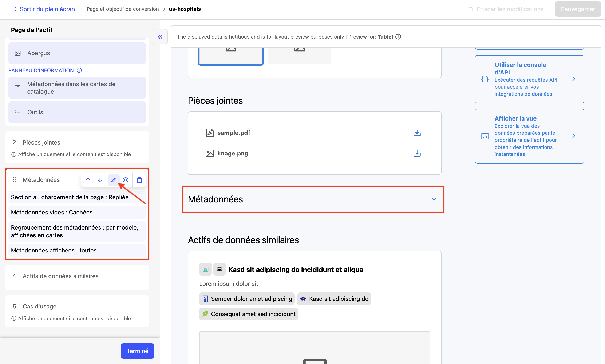Download sample.pdf attachment
The height and width of the screenshot is (364, 605).
click(x=417, y=133)
